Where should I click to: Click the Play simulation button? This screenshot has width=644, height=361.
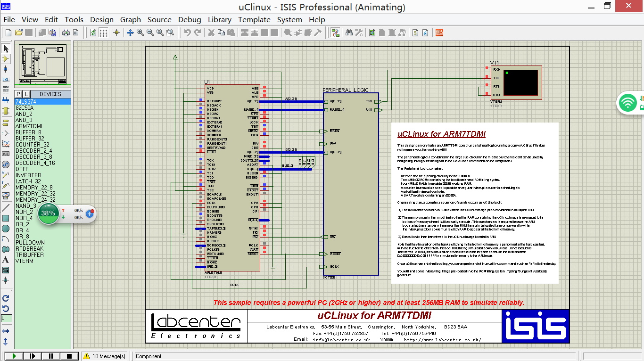(x=14, y=356)
